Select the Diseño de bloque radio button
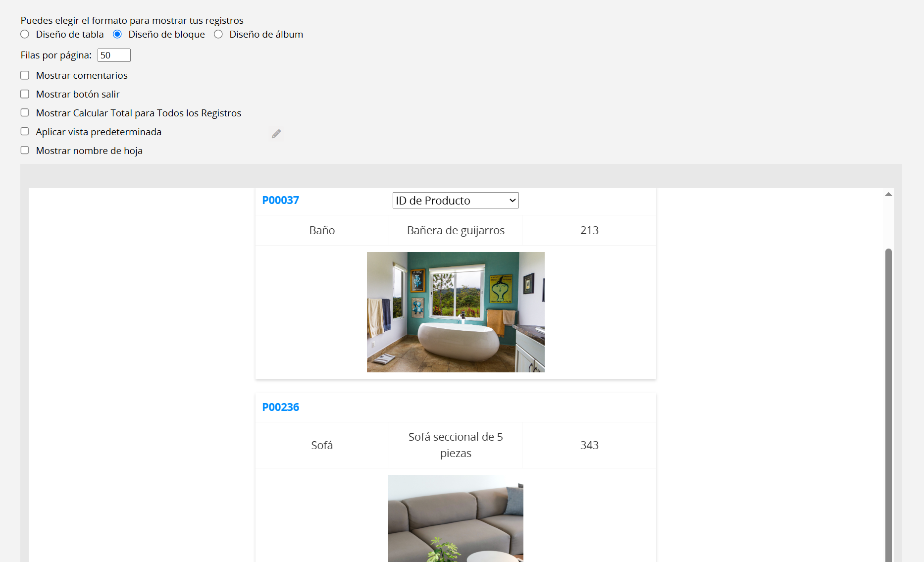Screen dimensions: 924x562 tap(117, 34)
